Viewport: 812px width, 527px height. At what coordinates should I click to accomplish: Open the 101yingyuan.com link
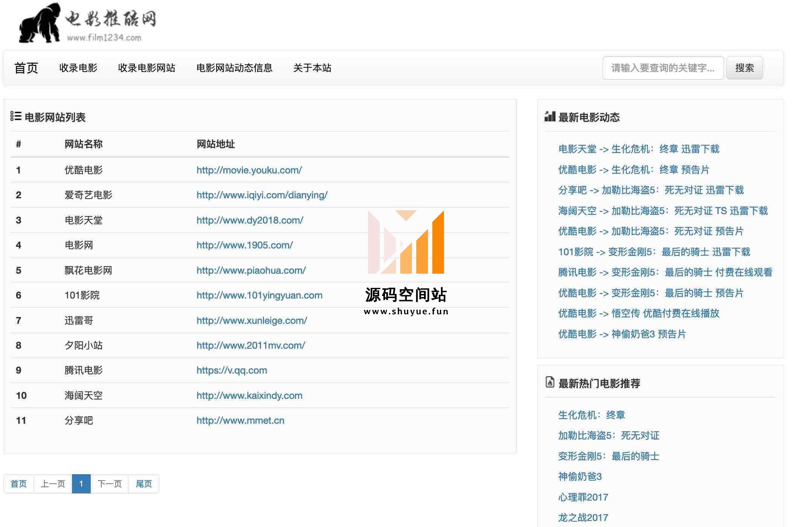pos(259,295)
